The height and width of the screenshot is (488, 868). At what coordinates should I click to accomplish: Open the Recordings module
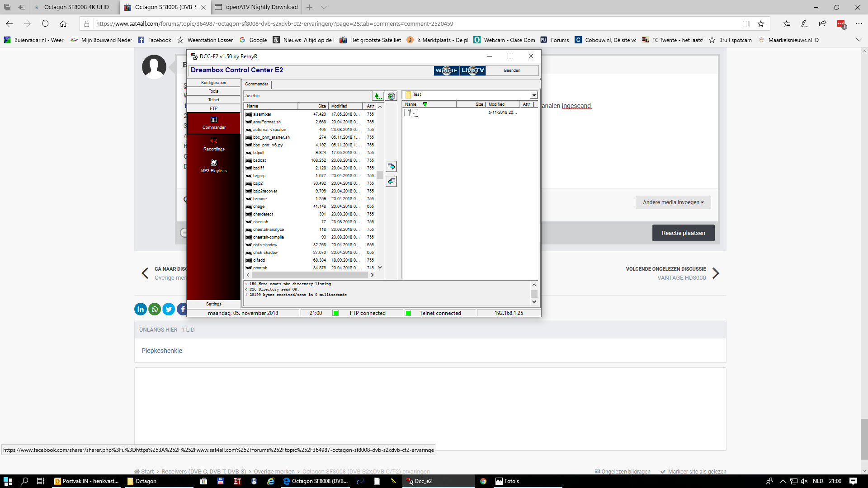point(214,145)
